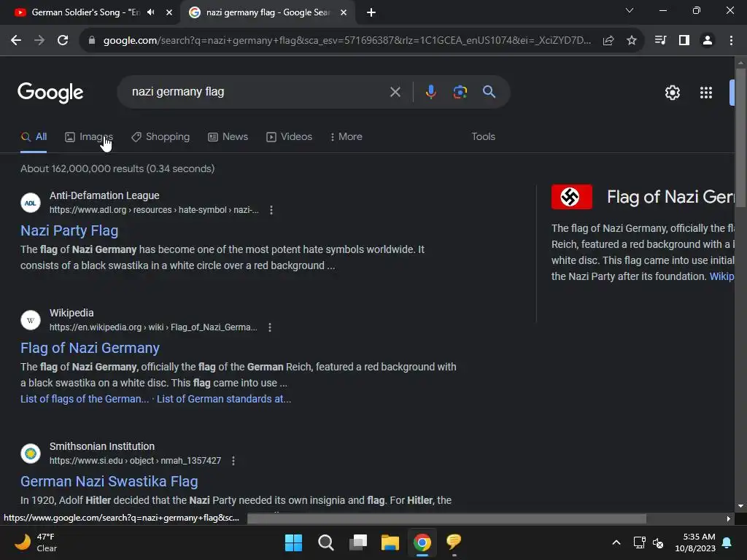Open the notifications bell in the tray

coord(727,542)
